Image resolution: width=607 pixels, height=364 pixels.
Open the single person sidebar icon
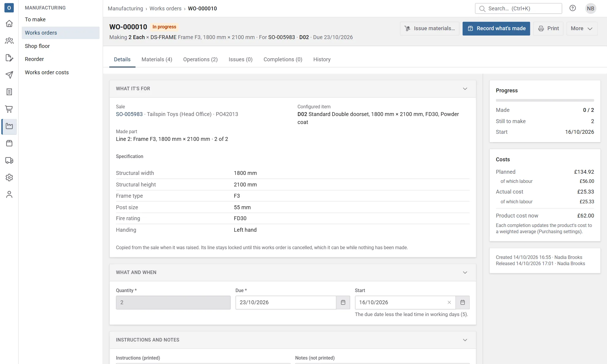click(x=9, y=194)
